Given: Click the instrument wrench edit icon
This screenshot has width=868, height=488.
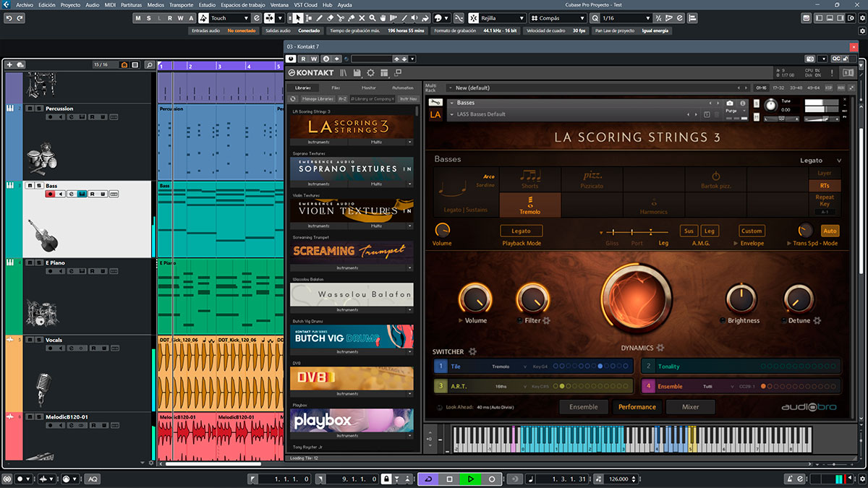Looking at the screenshot, I should [435, 103].
